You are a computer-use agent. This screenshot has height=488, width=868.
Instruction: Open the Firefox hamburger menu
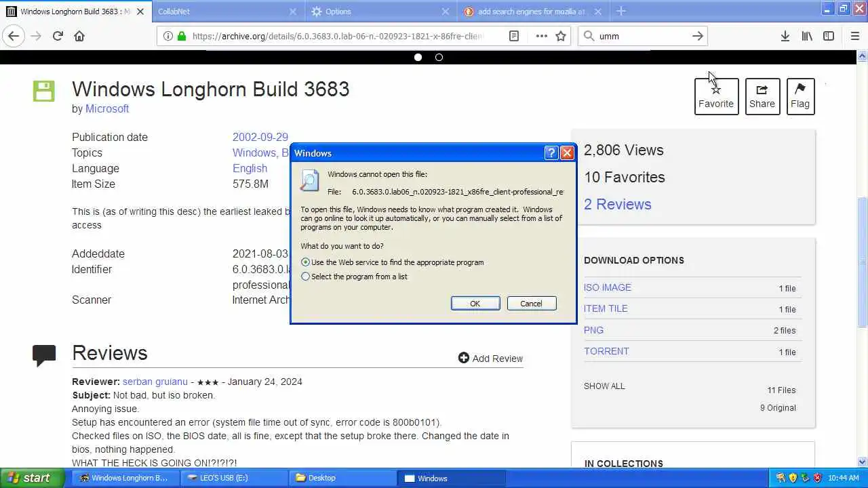[854, 36]
